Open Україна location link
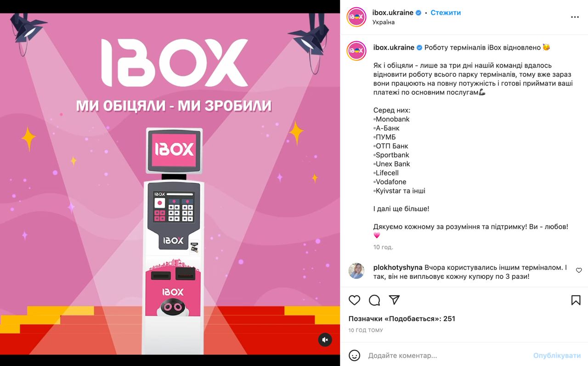 (x=384, y=22)
